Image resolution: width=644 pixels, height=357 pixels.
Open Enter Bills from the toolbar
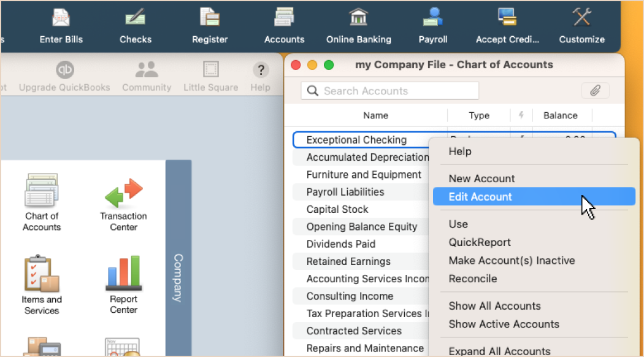point(61,26)
